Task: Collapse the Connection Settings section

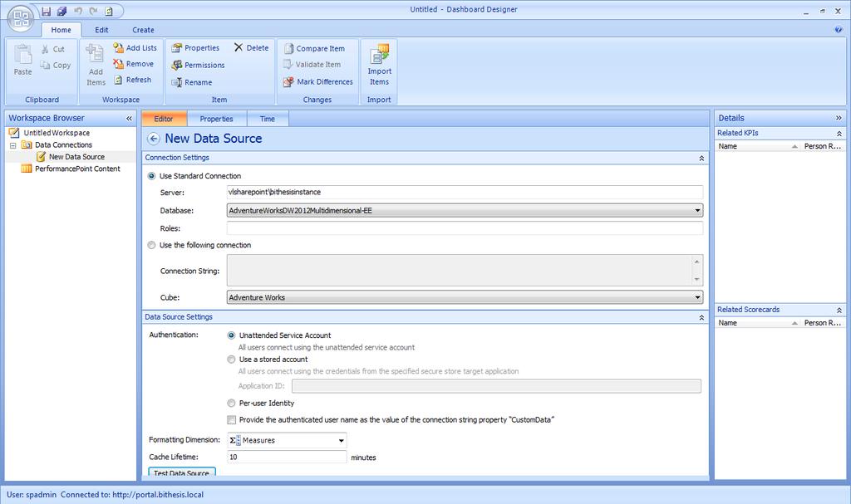Action: tap(701, 158)
